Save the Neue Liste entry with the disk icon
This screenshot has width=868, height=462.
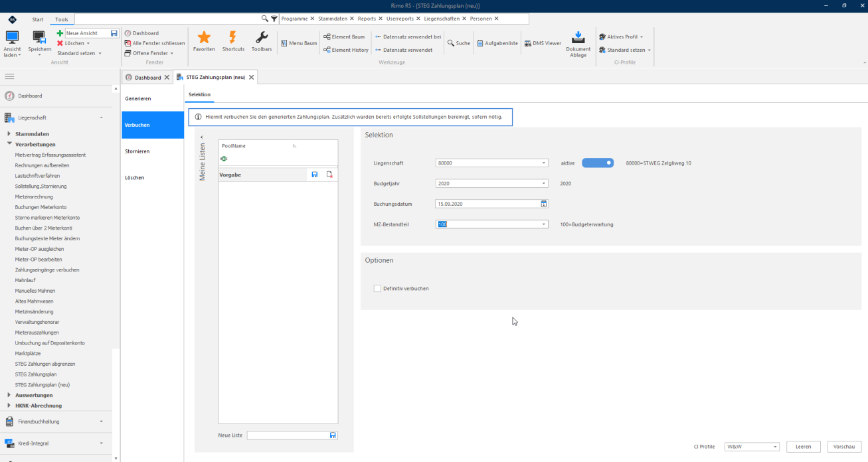point(333,435)
